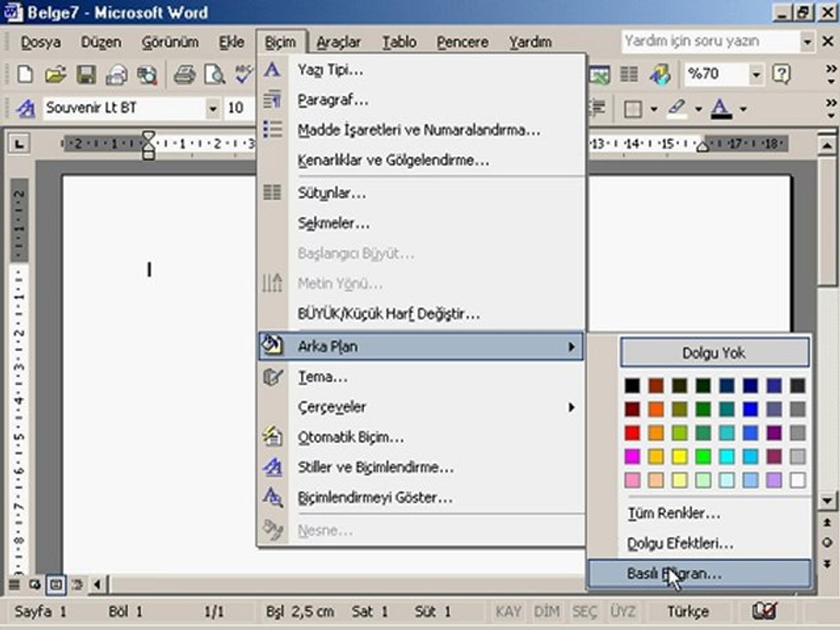Toggle SEÇ extend selection indicator

(x=584, y=612)
